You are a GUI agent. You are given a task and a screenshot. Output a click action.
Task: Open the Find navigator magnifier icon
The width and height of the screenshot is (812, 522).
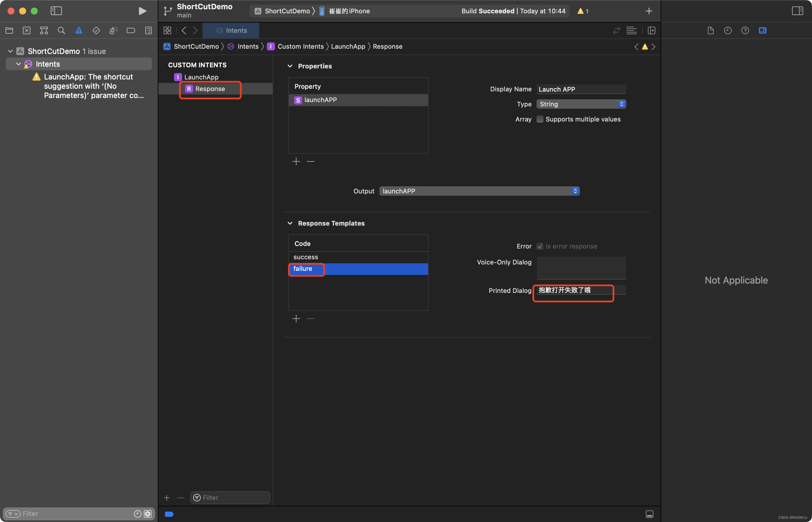(x=61, y=30)
